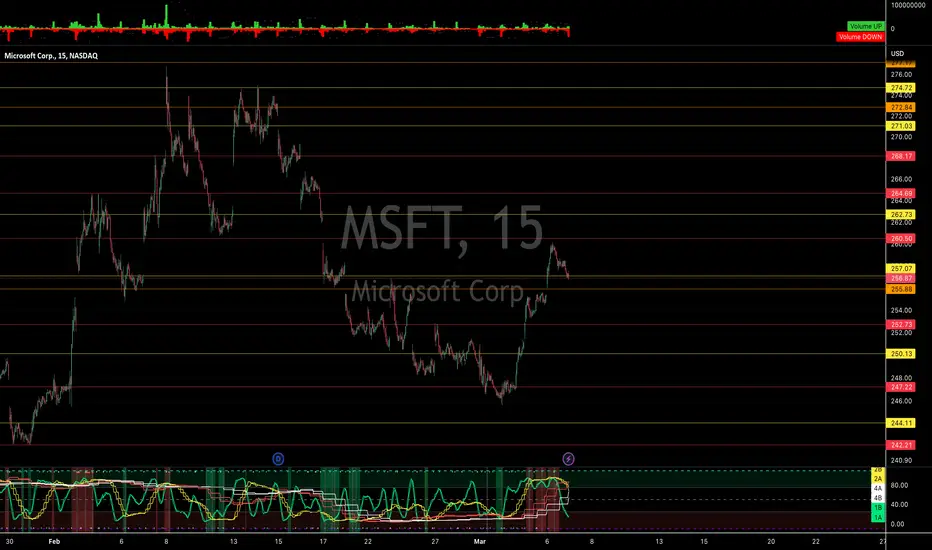Open the USD currency selector

click(x=897, y=54)
